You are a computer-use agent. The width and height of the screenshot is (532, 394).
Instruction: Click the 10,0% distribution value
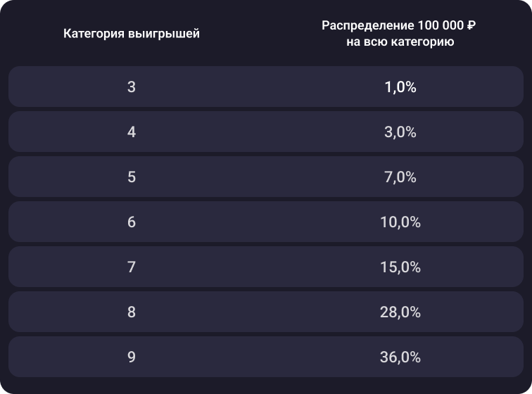(400, 222)
